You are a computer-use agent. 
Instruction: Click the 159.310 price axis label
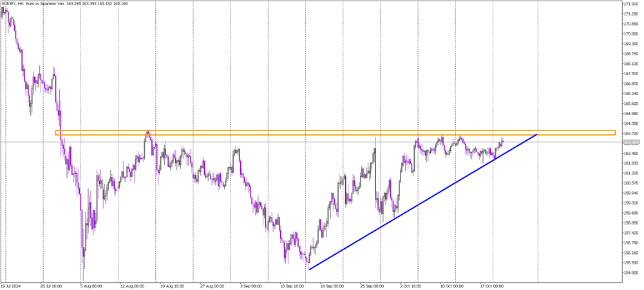[630, 203]
